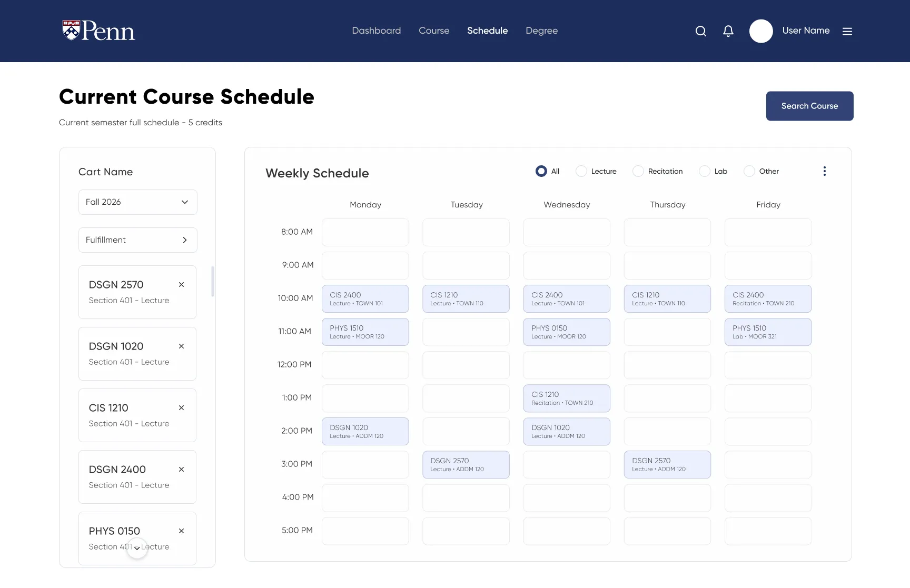Select Monday CIS 2400 lecture block
The width and height of the screenshot is (910, 588).
[x=365, y=298]
